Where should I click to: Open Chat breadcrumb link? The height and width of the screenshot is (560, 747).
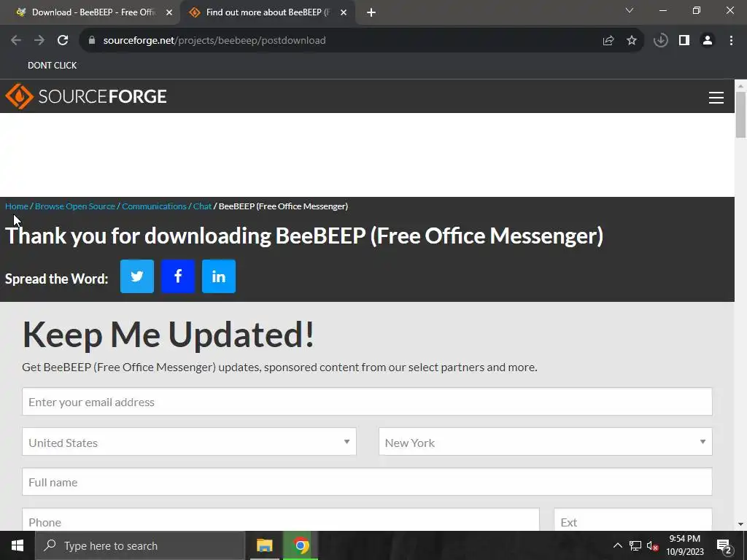(202, 206)
